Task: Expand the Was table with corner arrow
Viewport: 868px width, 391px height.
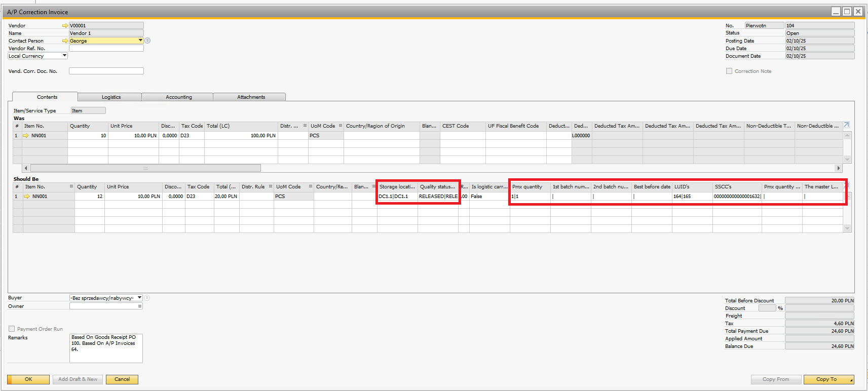Action: (846, 125)
